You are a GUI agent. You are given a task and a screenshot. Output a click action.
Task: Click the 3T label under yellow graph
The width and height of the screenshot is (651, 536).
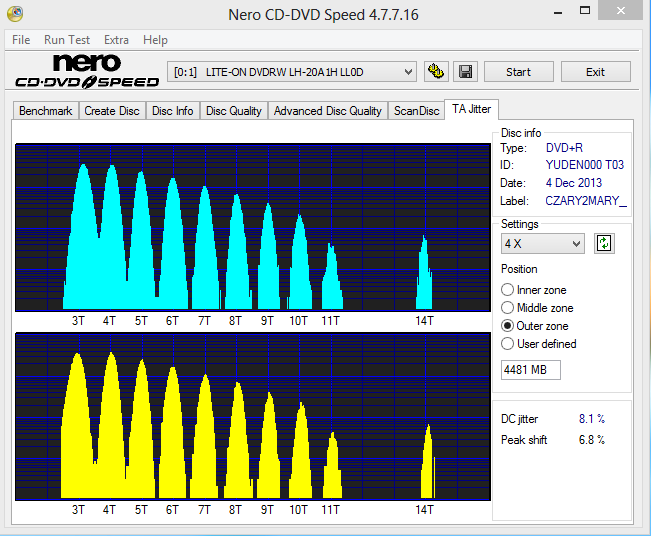coord(78,509)
